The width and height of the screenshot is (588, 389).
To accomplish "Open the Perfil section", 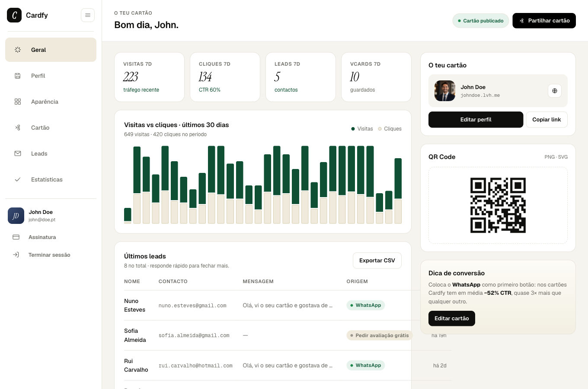I will (51, 76).
